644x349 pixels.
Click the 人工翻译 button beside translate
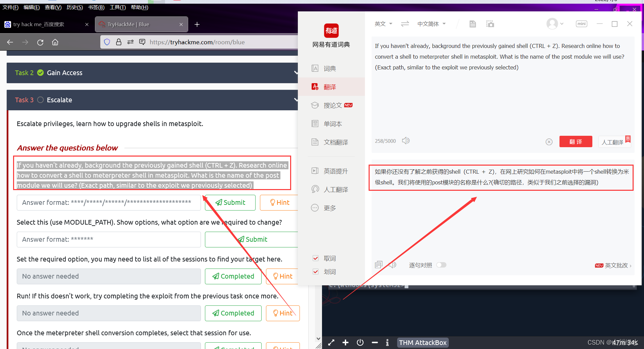(x=614, y=142)
